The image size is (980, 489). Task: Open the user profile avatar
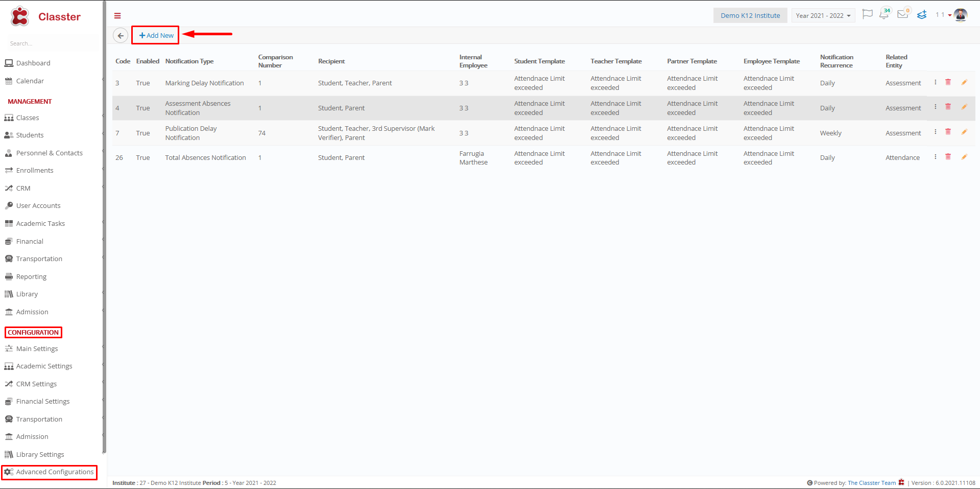pyautogui.click(x=961, y=15)
